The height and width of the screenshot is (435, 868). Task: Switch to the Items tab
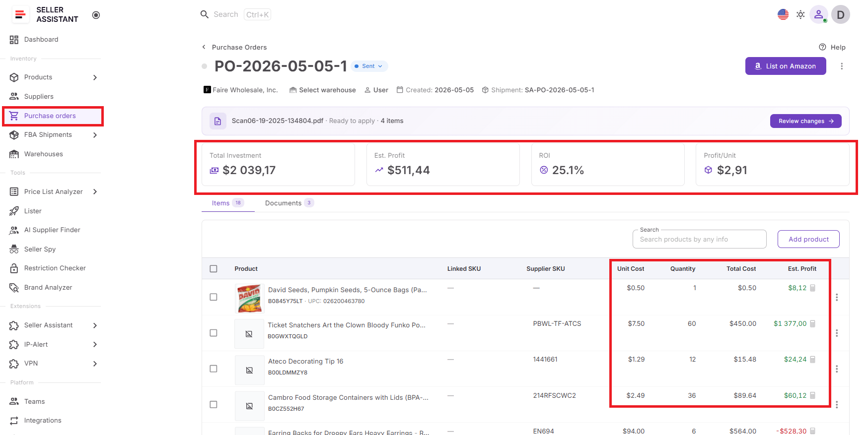coord(227,203)
